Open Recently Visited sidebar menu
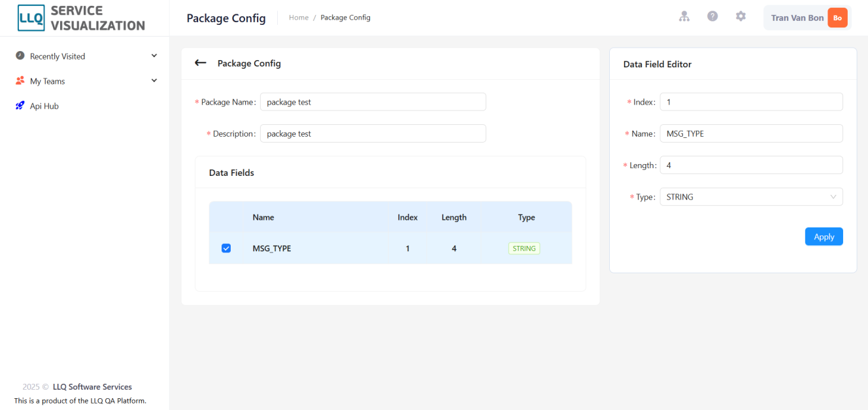The height and width of the screenshot is (410, 868). click(x=85, y=56)
